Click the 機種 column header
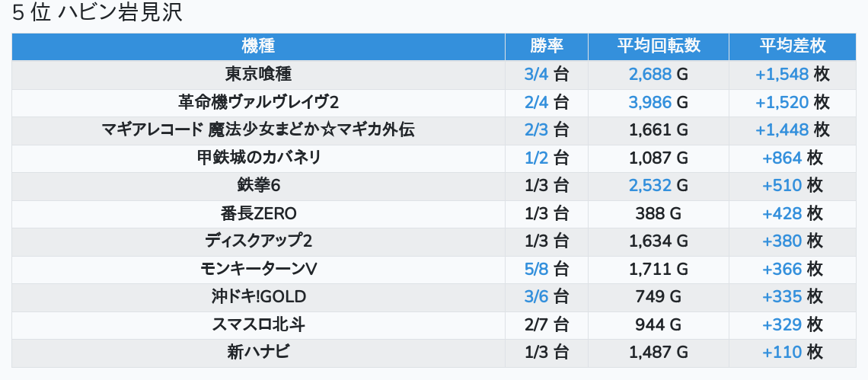This screenshot has width=868, height=380. pyautogui.click(x=258, y=46)
